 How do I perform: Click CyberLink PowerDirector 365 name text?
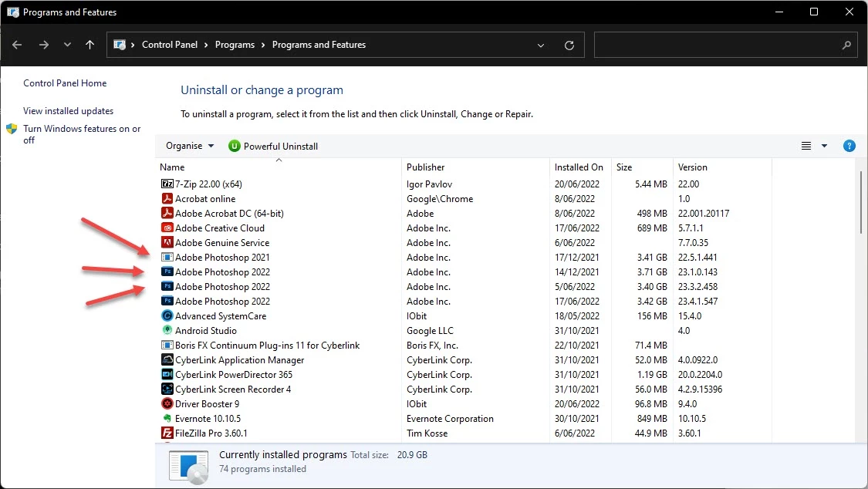tap(234, 375)
